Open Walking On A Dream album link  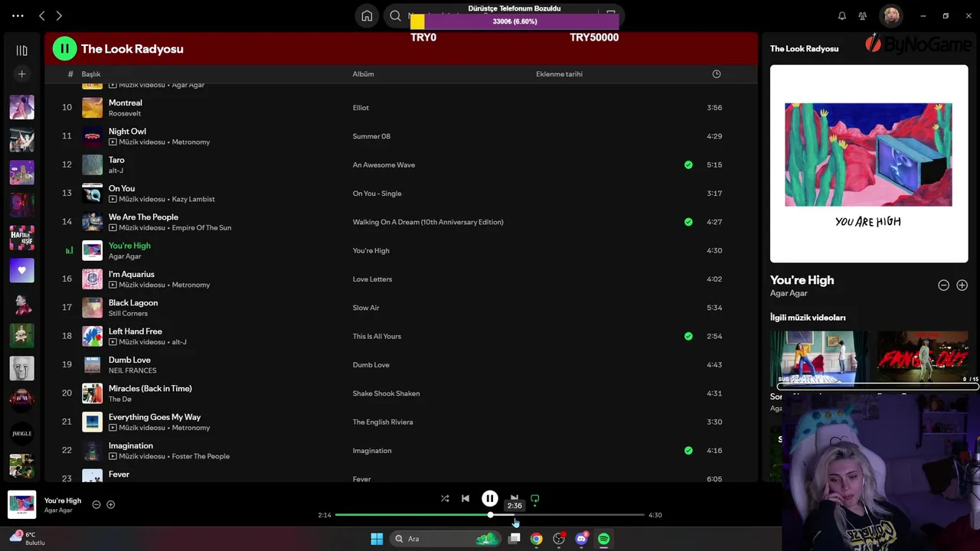click(428, 222)
